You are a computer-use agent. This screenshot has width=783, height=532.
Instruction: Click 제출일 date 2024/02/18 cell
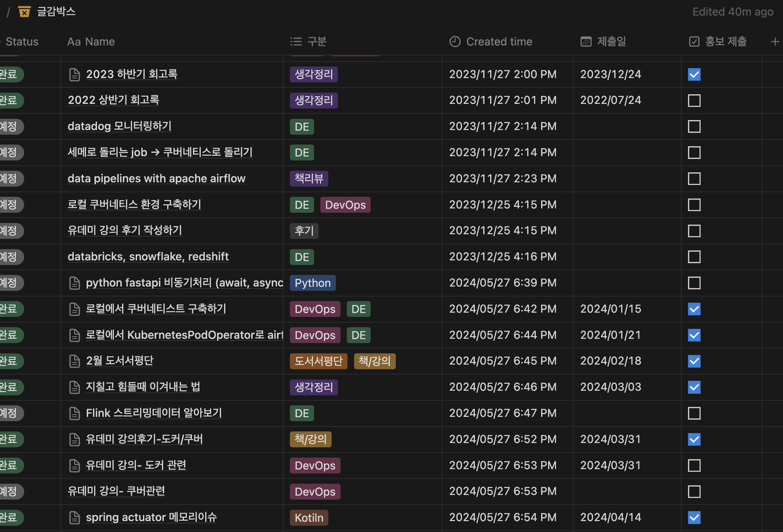[611, 361]
